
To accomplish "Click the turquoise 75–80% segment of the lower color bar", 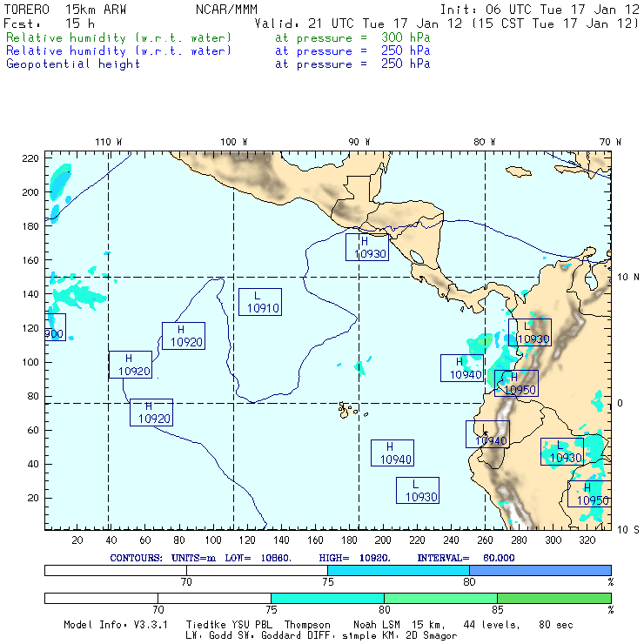I will click(327, 598).
